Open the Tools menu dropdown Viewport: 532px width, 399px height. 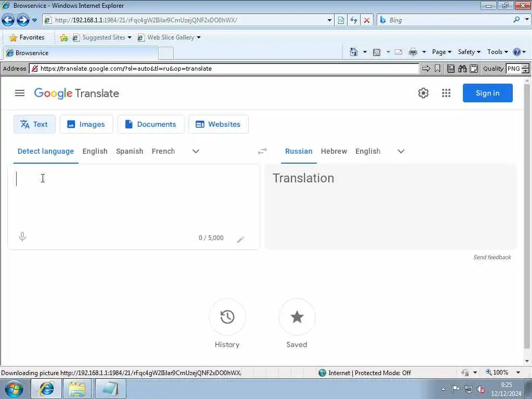[x=497, y=52]
